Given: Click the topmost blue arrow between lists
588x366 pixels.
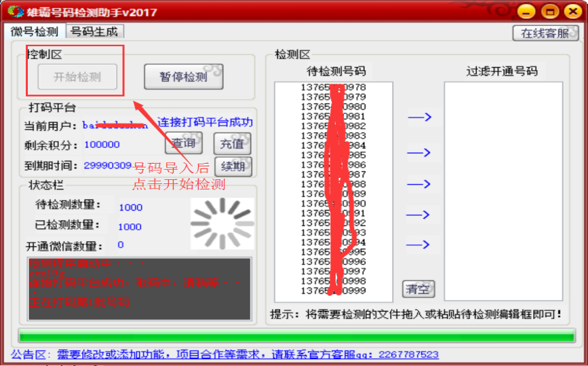Looking at the screenshot, I should point(419,117).
